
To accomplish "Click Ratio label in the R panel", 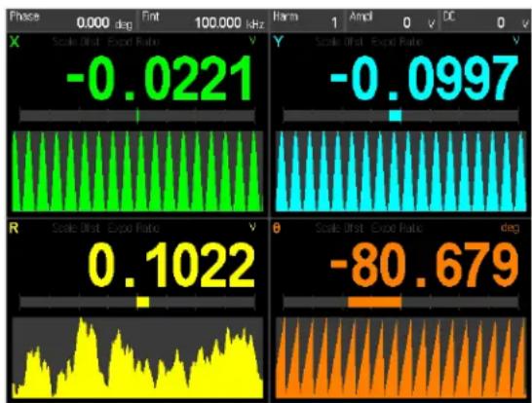I will [147, 228].
